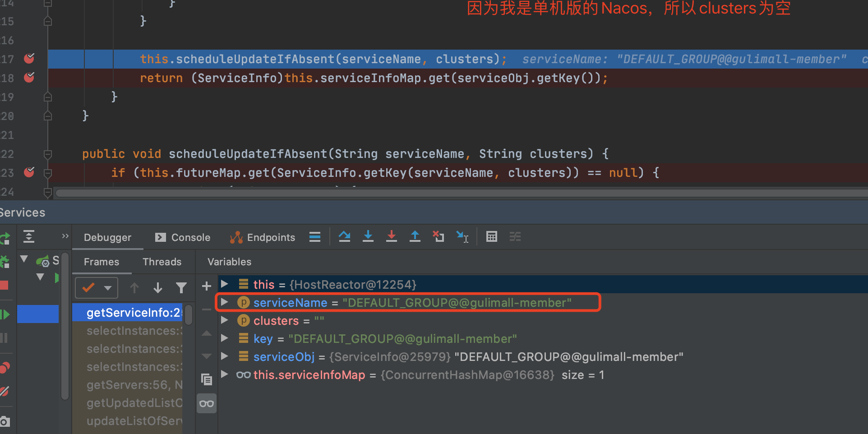Click the Drop Frame icon
This screenshot has height=434, width=868.
click(x=439, y=236)
